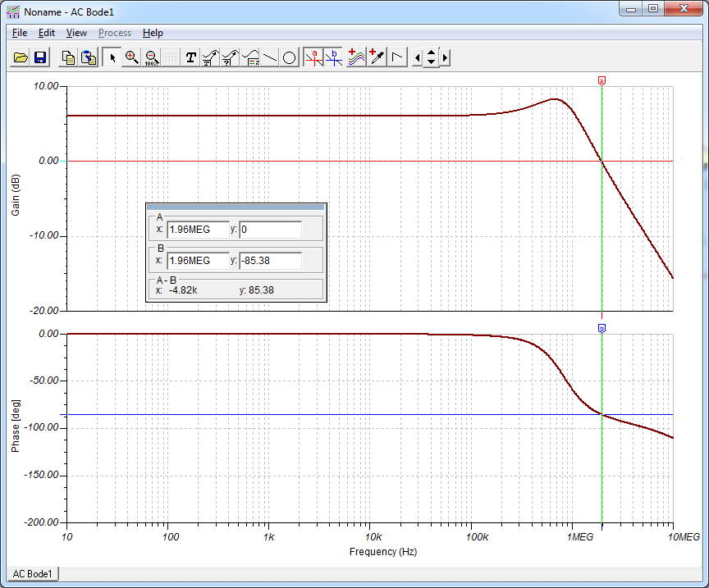This screenshot has width=709, height=588.
Task: Select the arrow pointer tool
Action: (x=112, y=57)
